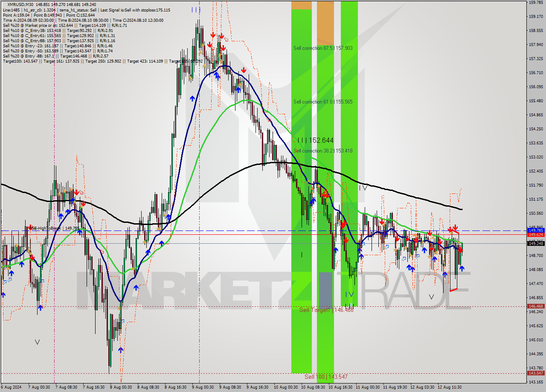
Task: Click 153.020 on the price axis
Action: [x=536, y=157]
